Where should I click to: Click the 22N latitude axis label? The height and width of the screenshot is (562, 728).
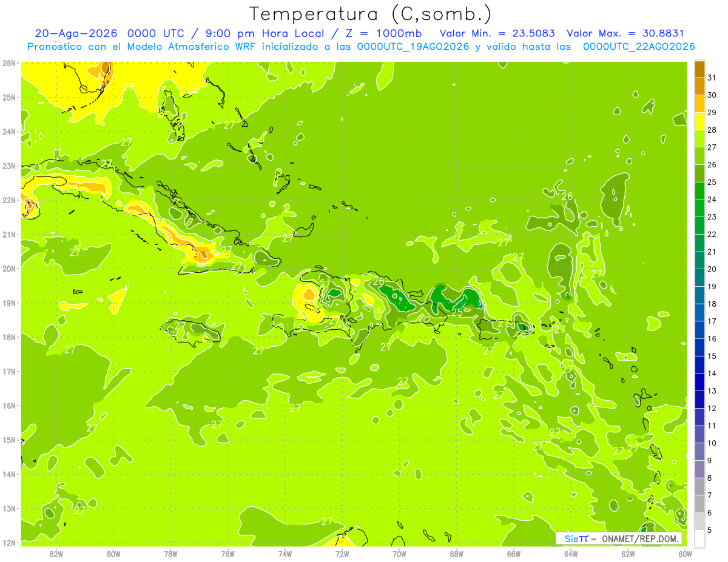pos(9,200)
